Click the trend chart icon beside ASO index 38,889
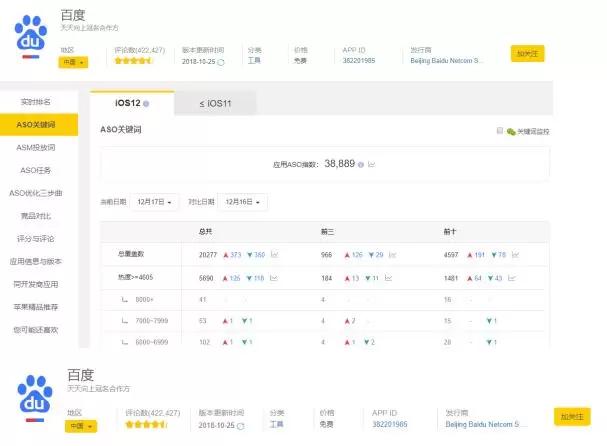 (x=371, y=163)
